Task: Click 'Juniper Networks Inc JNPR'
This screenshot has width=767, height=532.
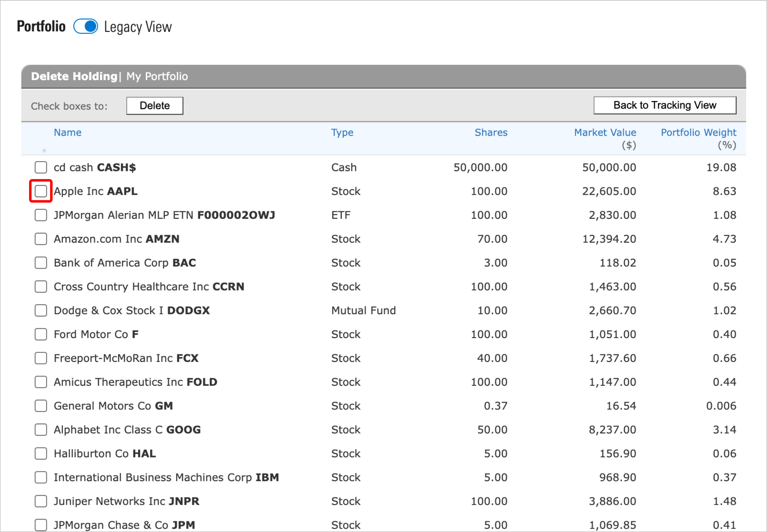Action: coord(127,501)
